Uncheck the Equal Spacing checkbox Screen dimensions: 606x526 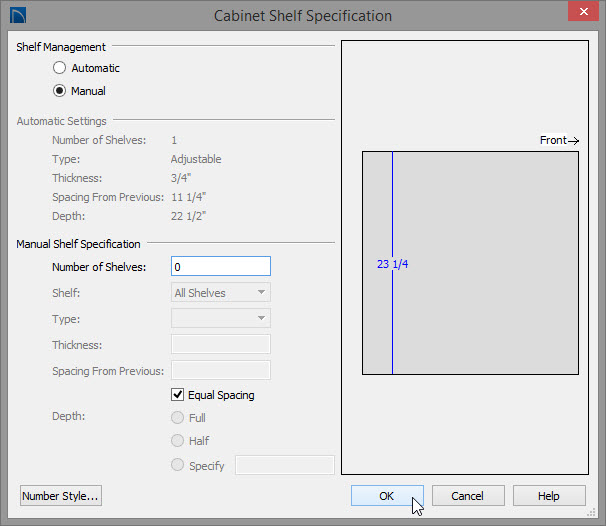(177, 395)
